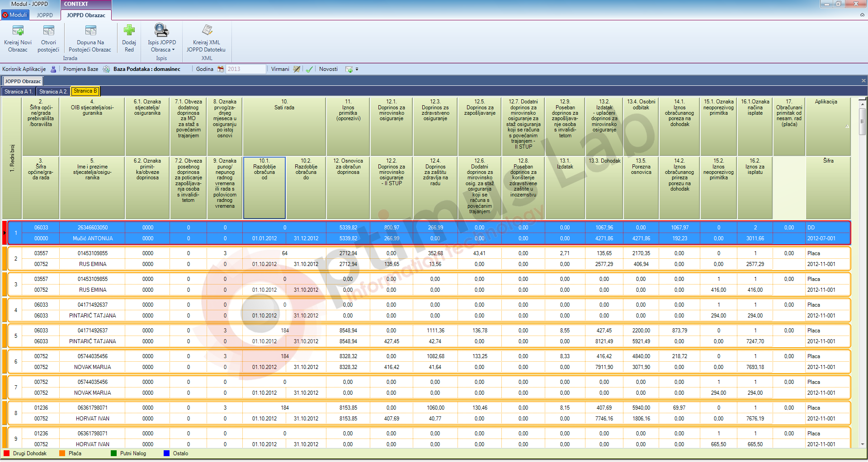Screen dimensions: 868x462
Task: Click the Promjena Baze gear icon
Action: point(106,69)
